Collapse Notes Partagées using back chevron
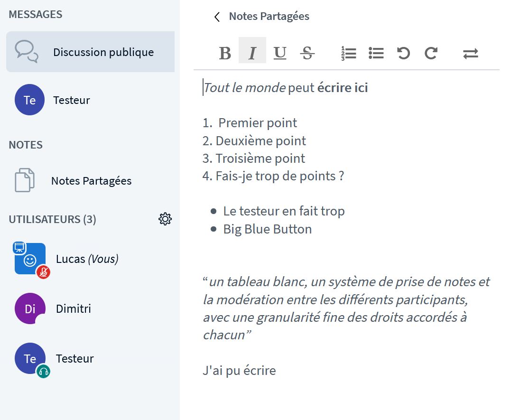This screenshot has height=420, width=511. (x=217, y=17)
